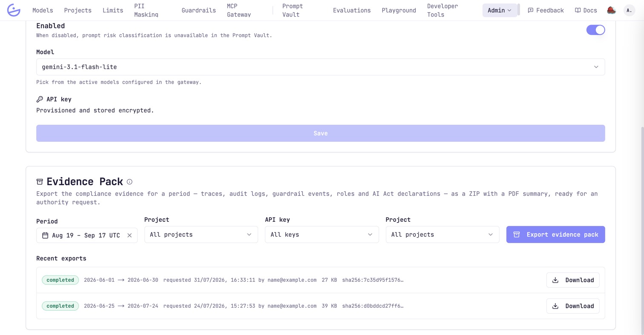Disable the prompt risk classification Enabled toggle
Viewport: 644px width, 335px height.
click(x=595, y=30)
